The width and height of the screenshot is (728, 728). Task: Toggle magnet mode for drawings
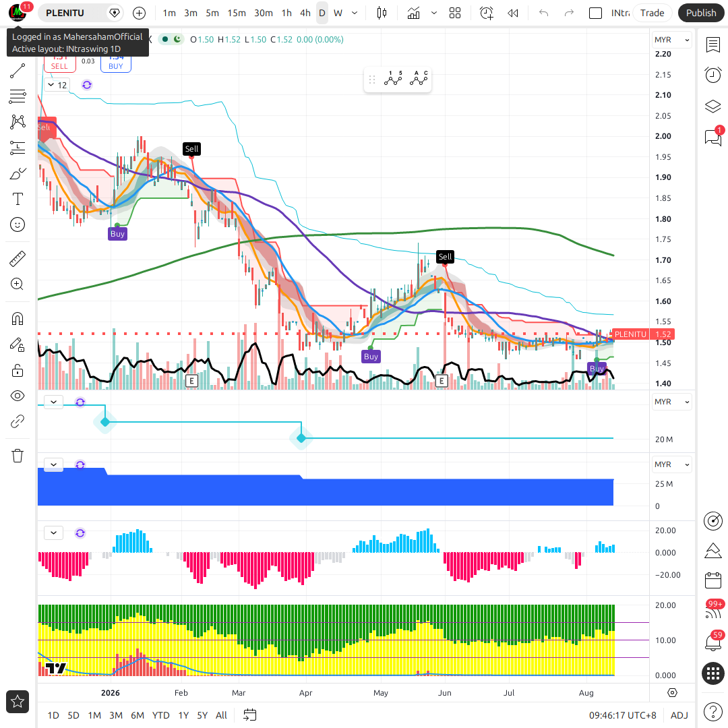click(17, 319)
